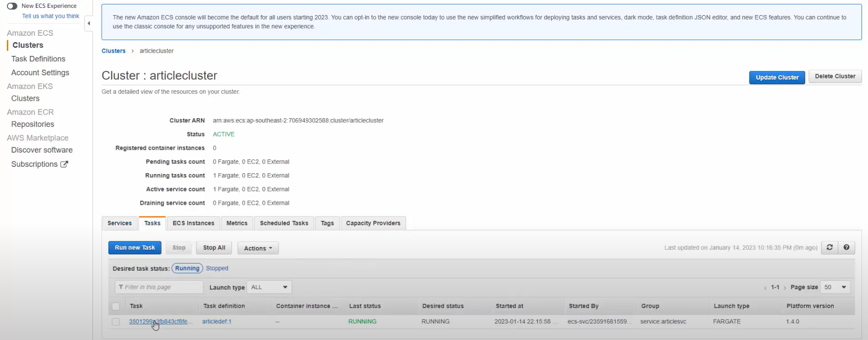Select all tasks header checkbox

point(116,306)
